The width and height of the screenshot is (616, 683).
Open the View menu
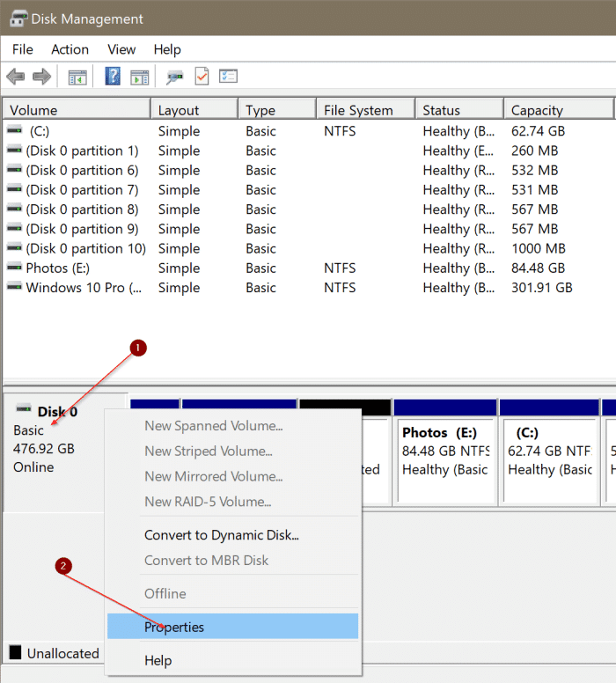(121, 49)
